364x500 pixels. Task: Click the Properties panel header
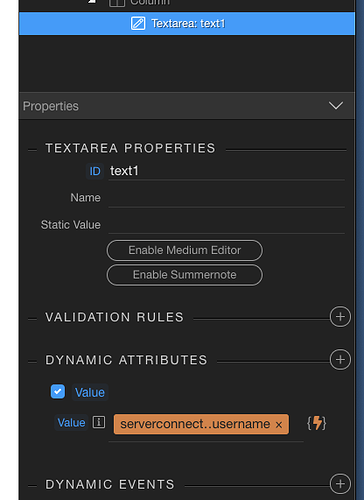point(187,106)
